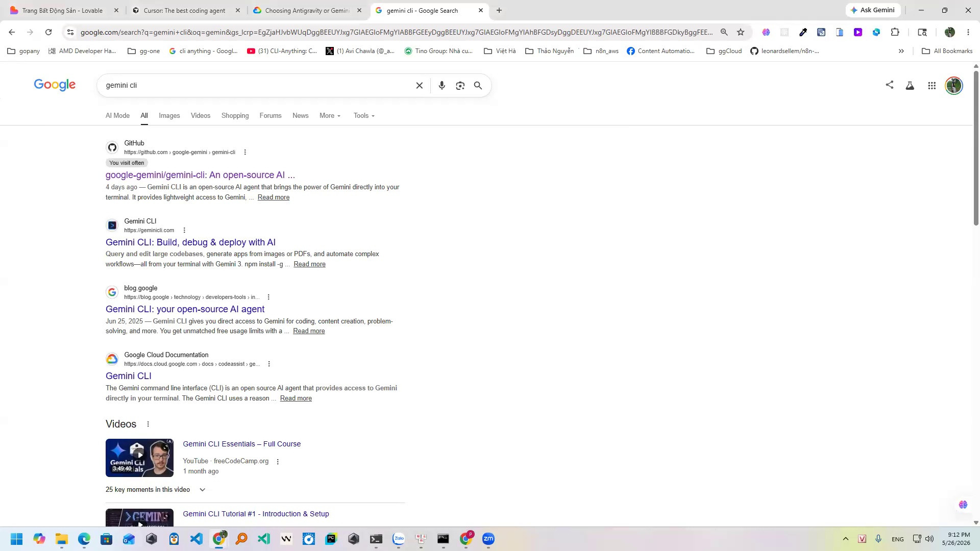View site information icon in address bar

[x=70, y=32]
